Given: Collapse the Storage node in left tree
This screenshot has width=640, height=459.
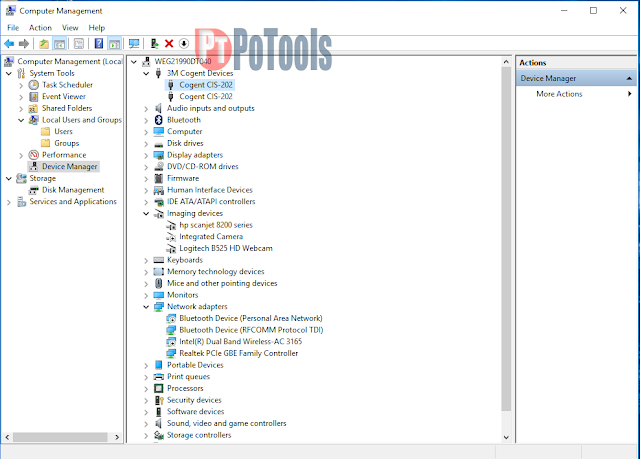Looking at the screenshot, I should (x=9, y=178).
